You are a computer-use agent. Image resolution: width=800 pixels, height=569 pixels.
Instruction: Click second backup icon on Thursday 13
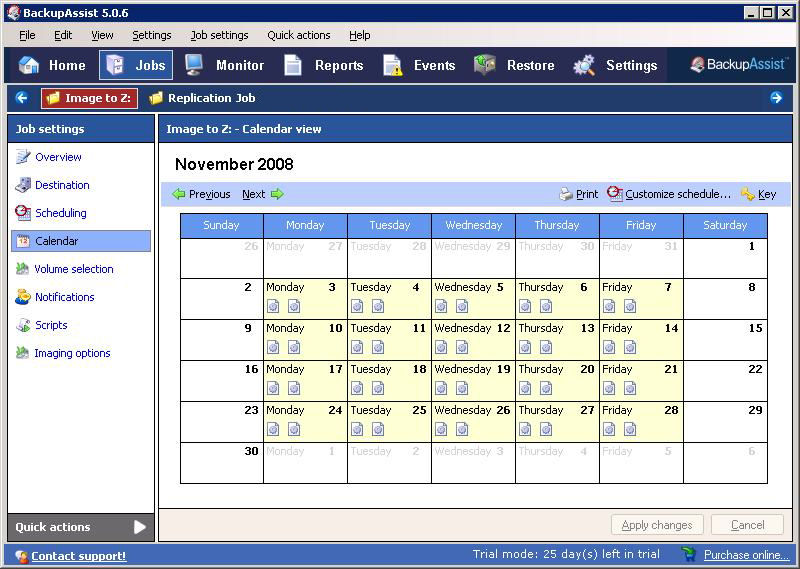546,348
